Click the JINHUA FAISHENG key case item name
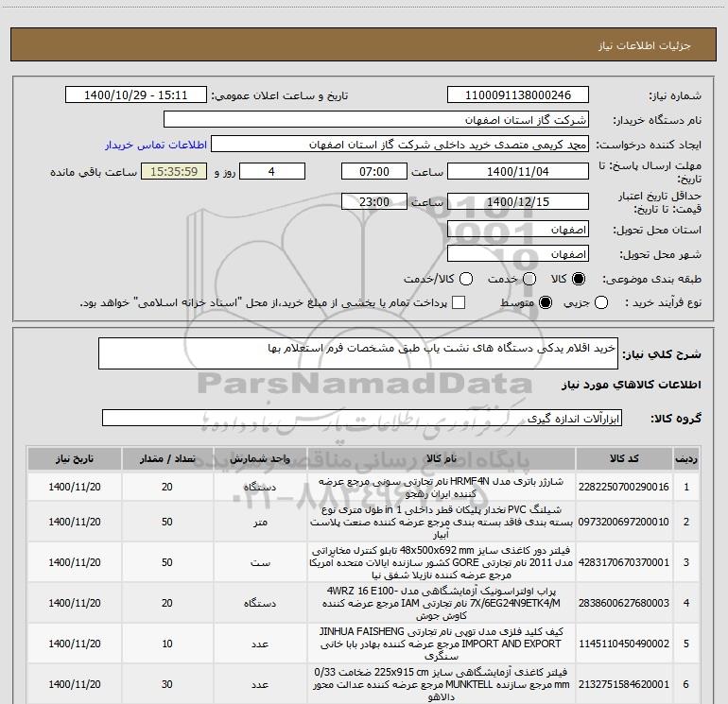Viewport: 728px width, 704px height. pyautogui.click(x=442, y=644)
